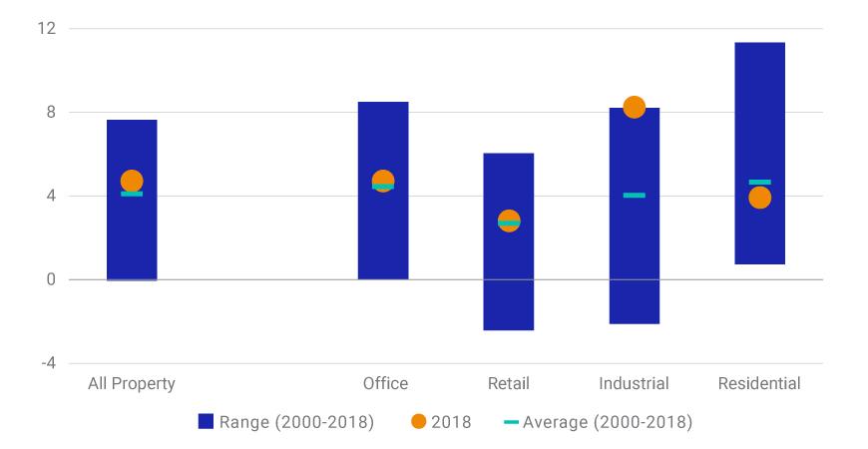Click the orange 2018 dot on Industrial
Viewport: 868px width, 449px height.
[x=635, y=107]
